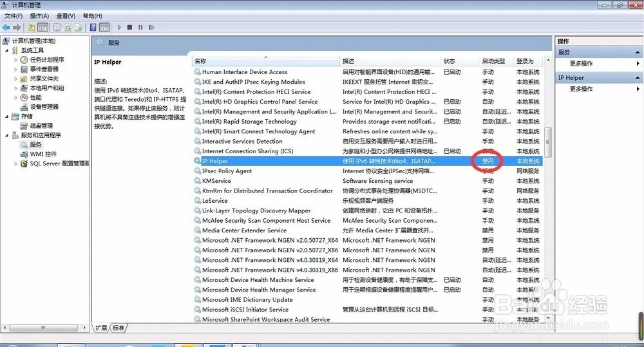Select 服务 item in the left tree
Image resolution: width=644 pixels, height=347 pixels.
(35, 145)
